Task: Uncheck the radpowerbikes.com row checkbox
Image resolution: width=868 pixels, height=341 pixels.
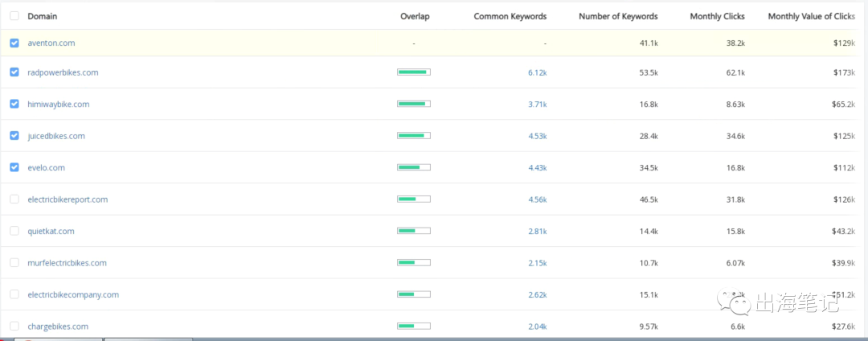Action: point(14,72)
